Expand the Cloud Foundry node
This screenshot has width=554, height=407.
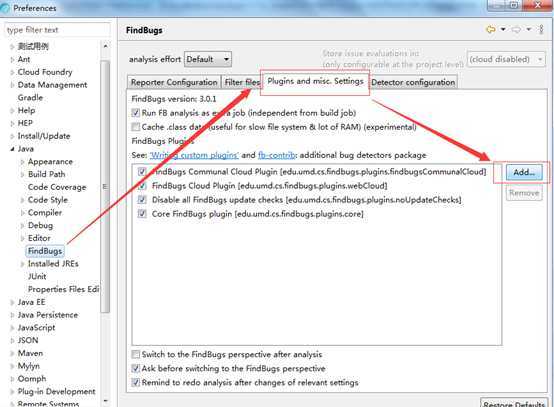coord(12,72)
